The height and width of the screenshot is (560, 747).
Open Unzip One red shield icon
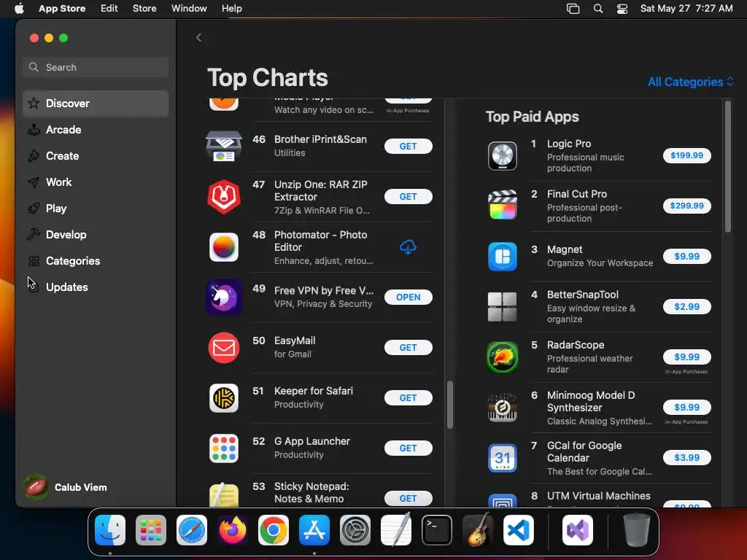tap(224, 197)
